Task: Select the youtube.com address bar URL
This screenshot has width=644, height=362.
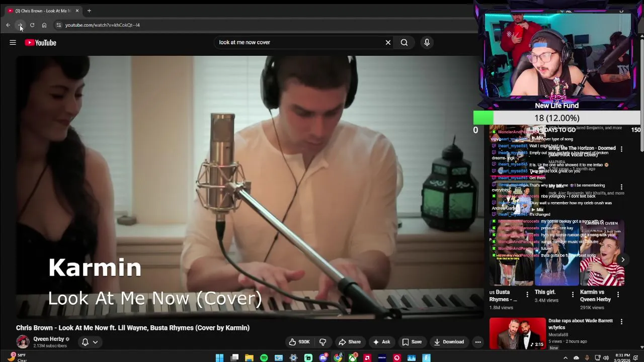Action: point(102,25)
